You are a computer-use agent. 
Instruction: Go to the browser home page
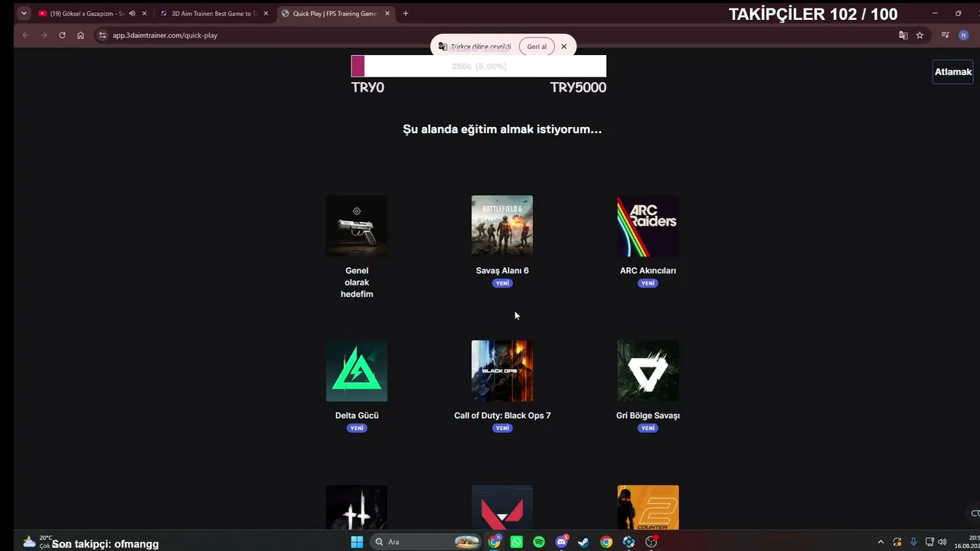tap(80, 35)
